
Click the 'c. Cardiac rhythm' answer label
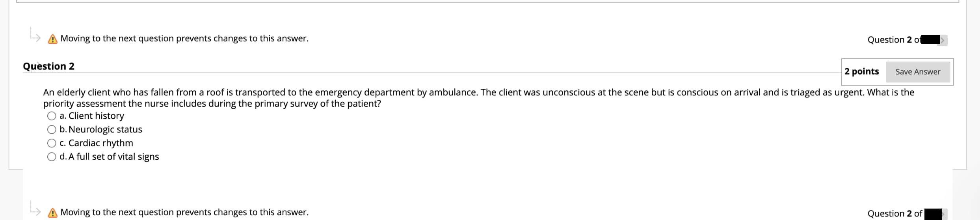coord(96,143)
